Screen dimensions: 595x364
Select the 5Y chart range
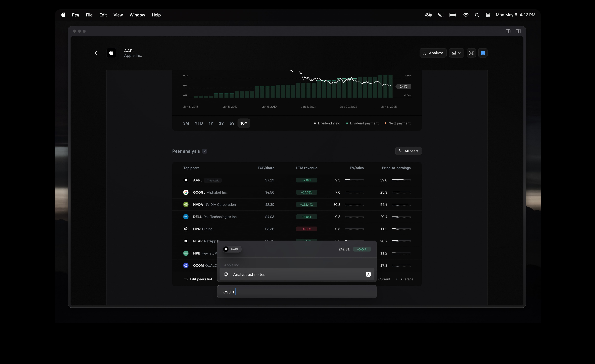(232, 123)
